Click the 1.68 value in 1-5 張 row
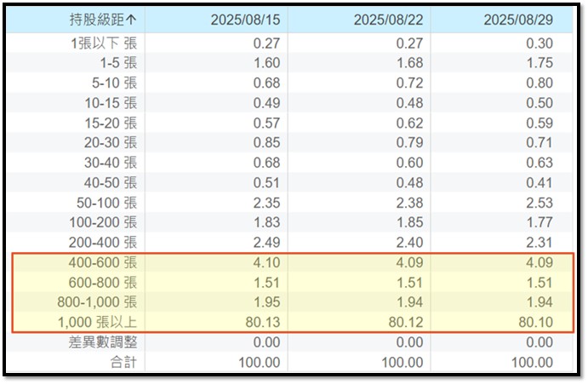The image size is (588, 384). pyautogui.click(x=410, y=63)
